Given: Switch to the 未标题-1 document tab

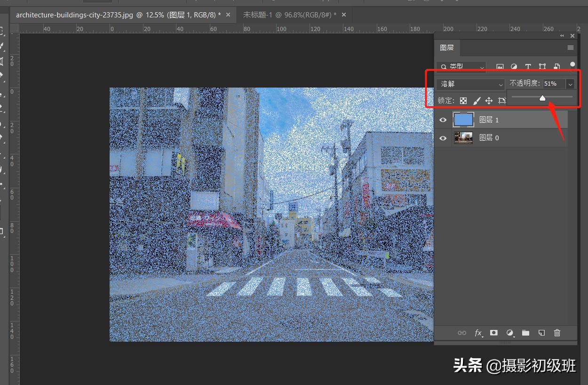Looking at the screenshot, I should pos(289,15).
